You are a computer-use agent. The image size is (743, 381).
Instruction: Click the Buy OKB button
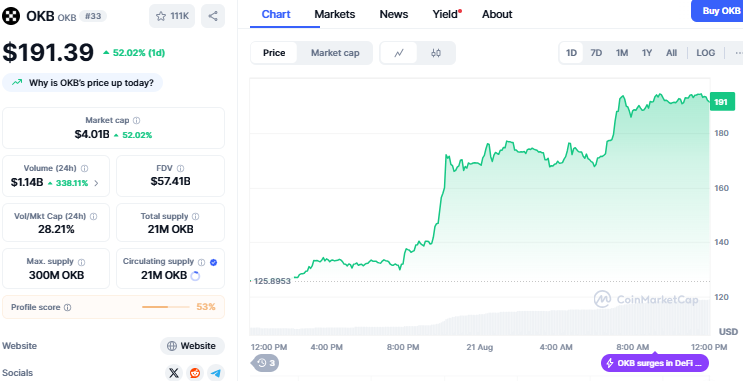[x=717, y=11]
